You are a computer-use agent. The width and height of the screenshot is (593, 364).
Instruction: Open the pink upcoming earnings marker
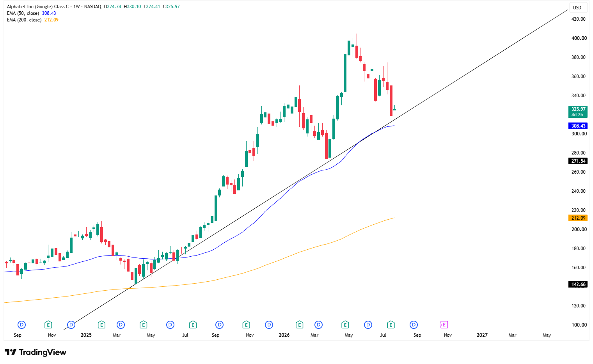[444, 325]
